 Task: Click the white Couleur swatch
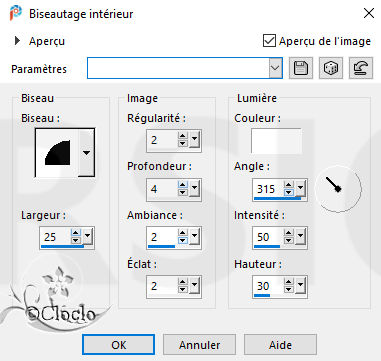(276, 141)
